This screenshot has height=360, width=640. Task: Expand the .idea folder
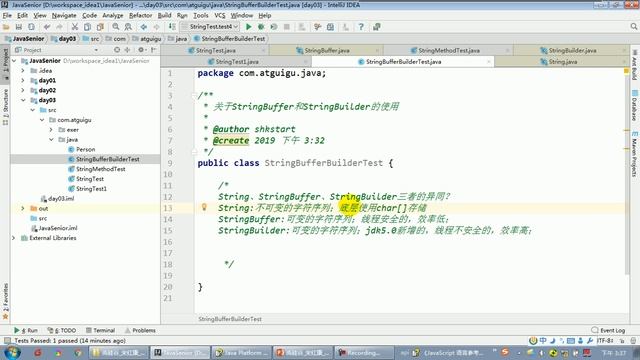[x=23, y=71]
